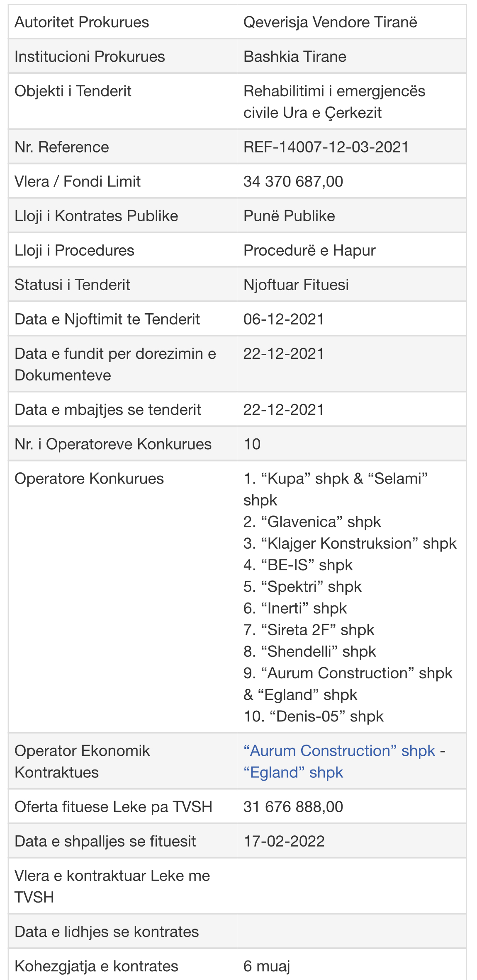Click the Operatore Konkurues row label
This screenshot has height=980, width=477.
click(89, 479)
